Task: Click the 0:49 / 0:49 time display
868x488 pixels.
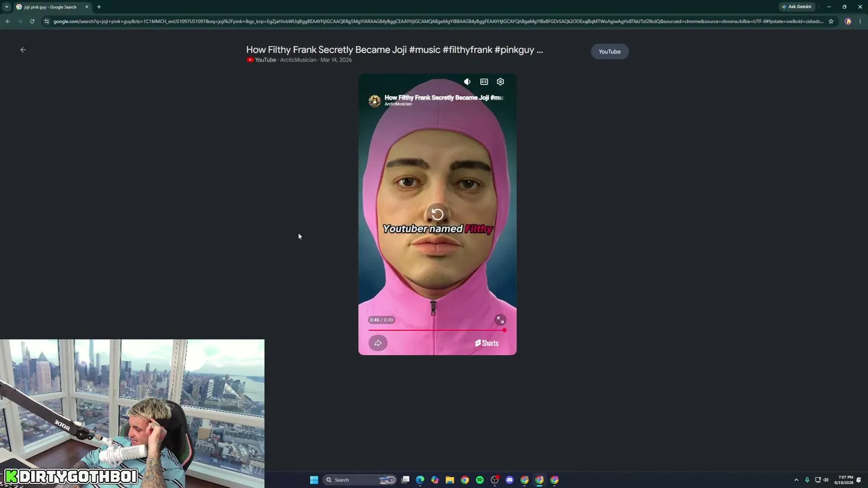Action: coord(381,320)
